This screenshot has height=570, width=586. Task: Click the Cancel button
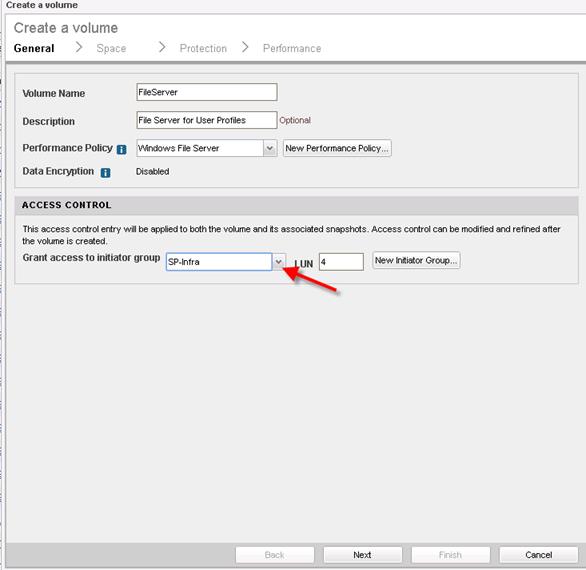539,555
